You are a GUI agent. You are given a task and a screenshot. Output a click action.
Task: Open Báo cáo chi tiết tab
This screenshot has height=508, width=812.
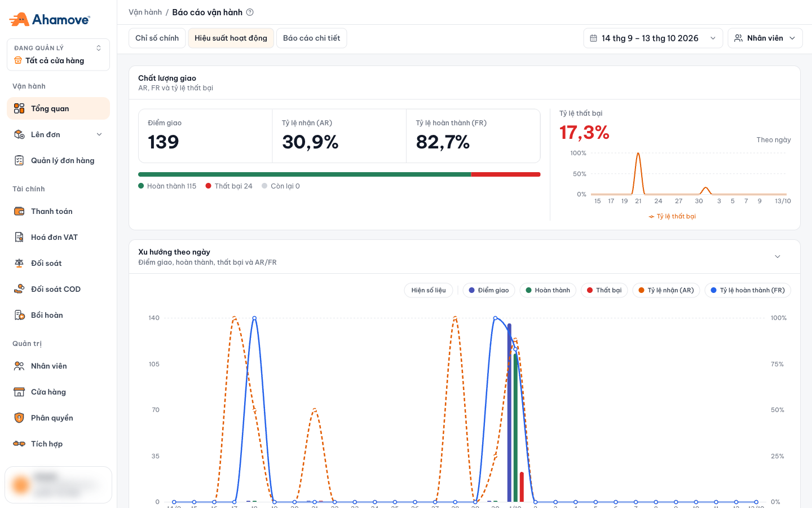pos(311,38)
